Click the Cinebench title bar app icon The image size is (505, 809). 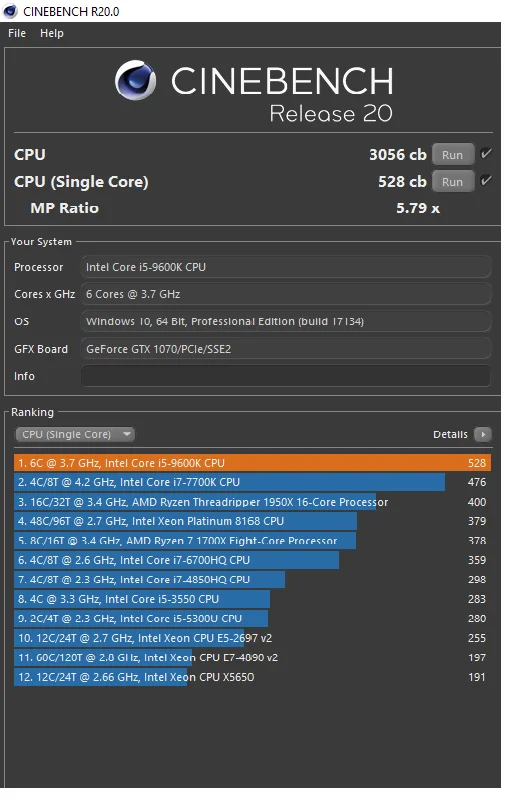click(x=10, y=11)
